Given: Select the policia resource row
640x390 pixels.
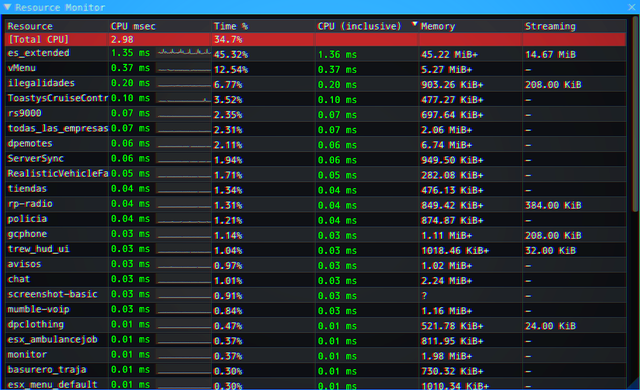Looking at the screenshot, I should coord(316,220).
